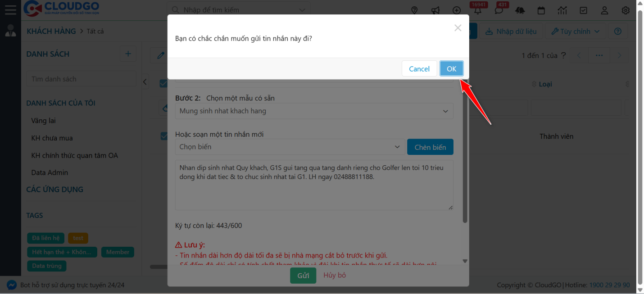Image resolution: width=644 pixels, height=294 pixels.
Task: Click the Chèn biến button
Action: tap(430, 147)
